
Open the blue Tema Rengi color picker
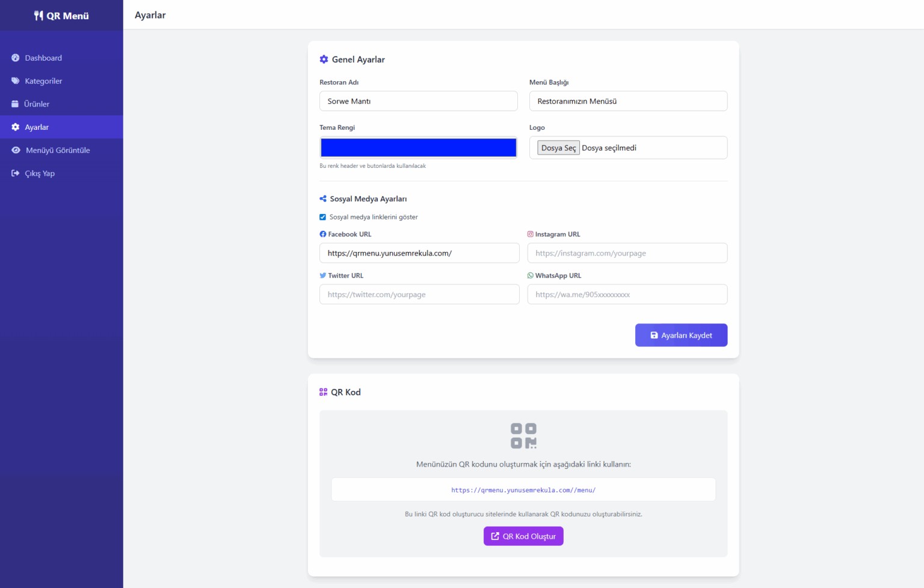[418, 147]
